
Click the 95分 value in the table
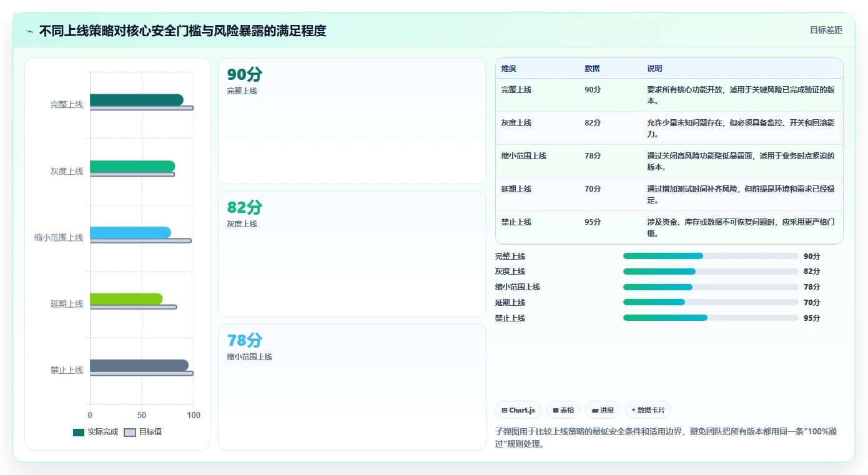coord(593,222)
